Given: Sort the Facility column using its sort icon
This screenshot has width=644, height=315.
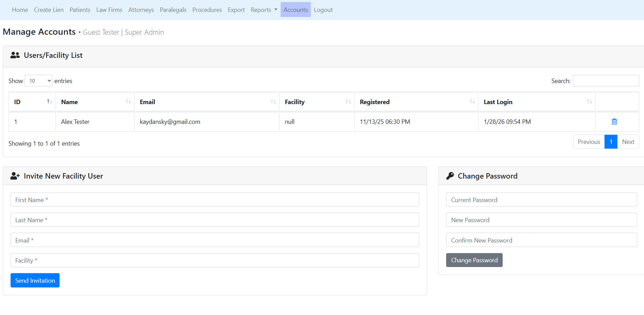Looking at the screenshot, I should click(x=348, y=101).
